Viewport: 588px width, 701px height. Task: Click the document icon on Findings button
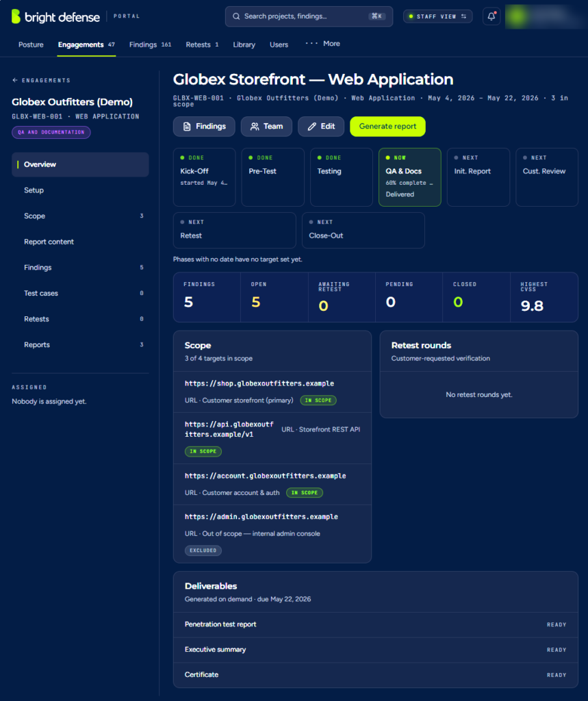click(x=187, y=127)
